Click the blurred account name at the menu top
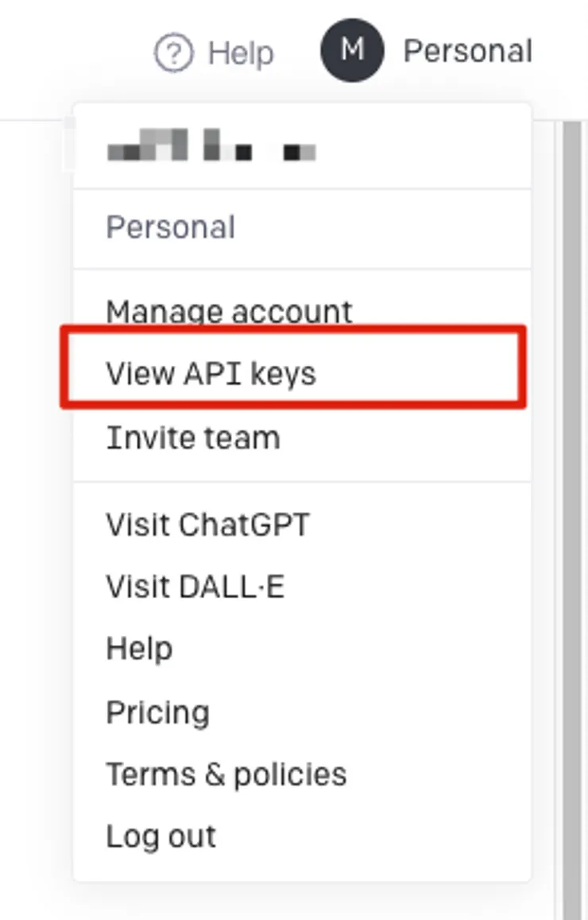 [211, 149]
